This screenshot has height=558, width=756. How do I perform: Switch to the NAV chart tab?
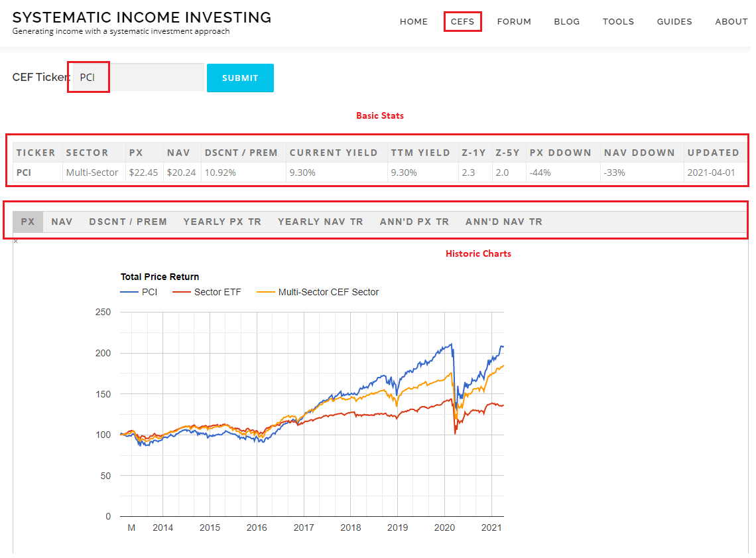pos(62,222)
